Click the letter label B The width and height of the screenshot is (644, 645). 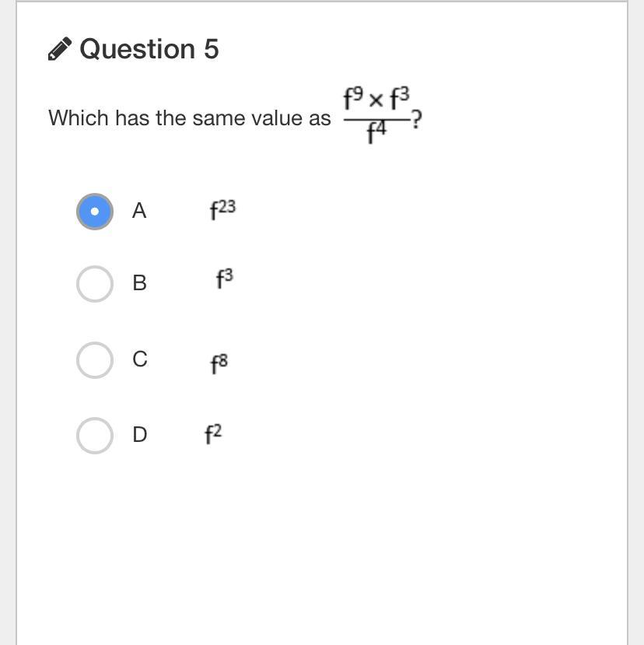point(139,283)
